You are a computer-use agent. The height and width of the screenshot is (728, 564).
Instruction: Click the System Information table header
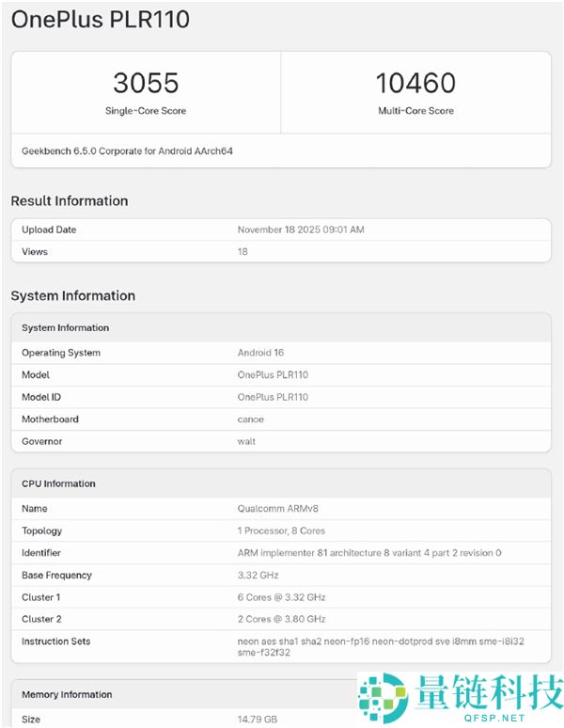66,328
